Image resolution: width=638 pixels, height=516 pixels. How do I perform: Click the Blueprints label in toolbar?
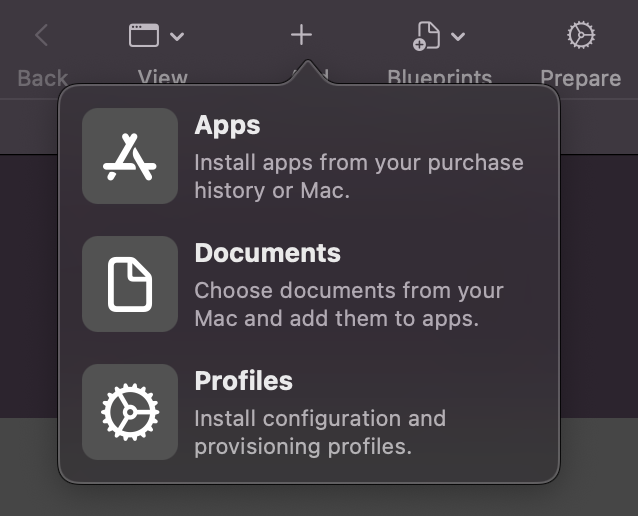439,78
